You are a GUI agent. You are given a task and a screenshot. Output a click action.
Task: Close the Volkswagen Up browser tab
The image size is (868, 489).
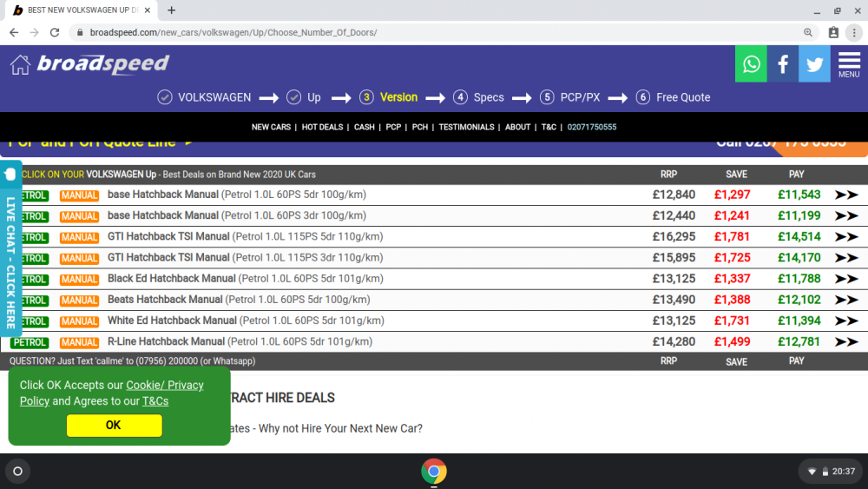point(148,10)
